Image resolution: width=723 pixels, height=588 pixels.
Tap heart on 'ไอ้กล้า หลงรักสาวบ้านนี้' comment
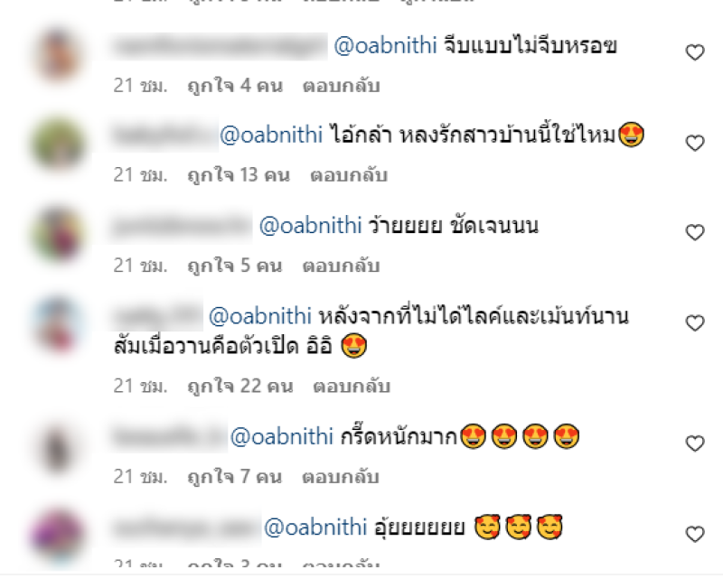click(x=695, y=143)
